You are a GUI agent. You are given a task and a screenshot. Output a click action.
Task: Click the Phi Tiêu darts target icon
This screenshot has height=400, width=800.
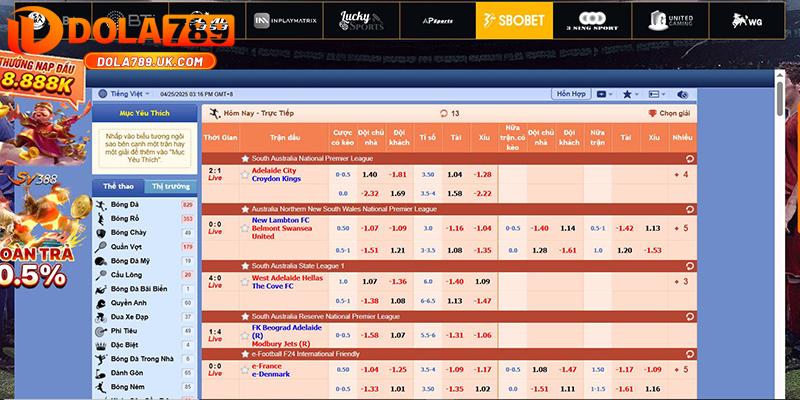click(x=101, y=331)
